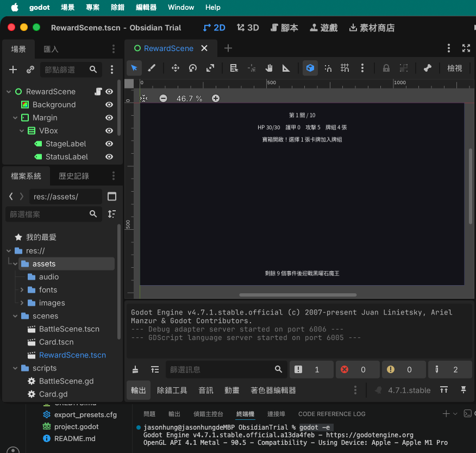Viewport: 476px width, 453px height.
Task: Select the Pan Mode hand tool
Action: point(268,68)
